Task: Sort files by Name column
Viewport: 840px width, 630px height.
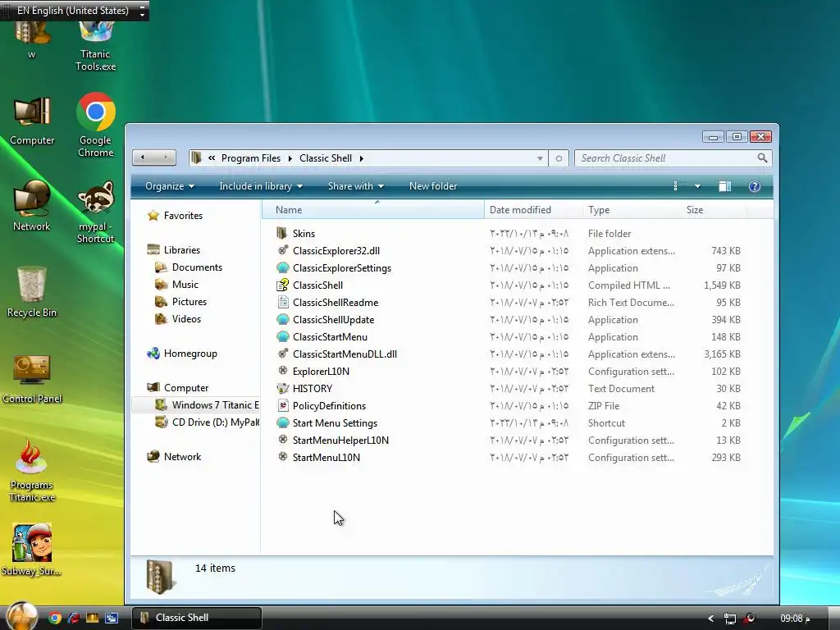Action: (x=373, y=210)
